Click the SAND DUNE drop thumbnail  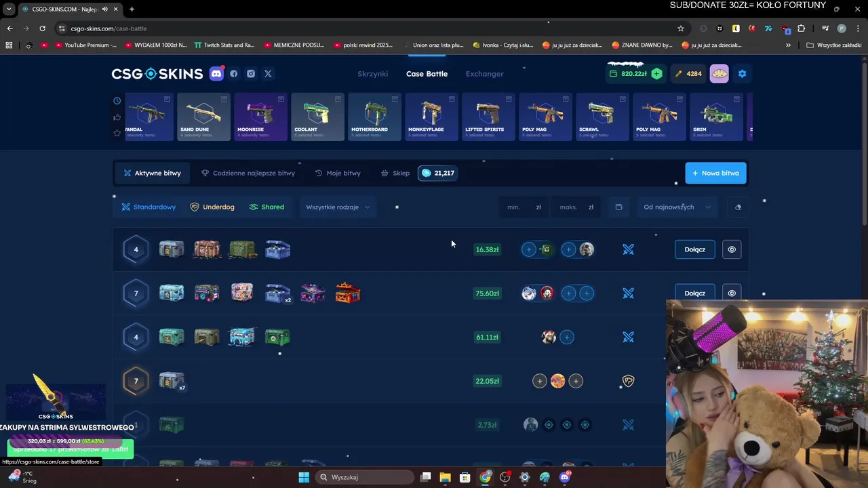[204, 117]
